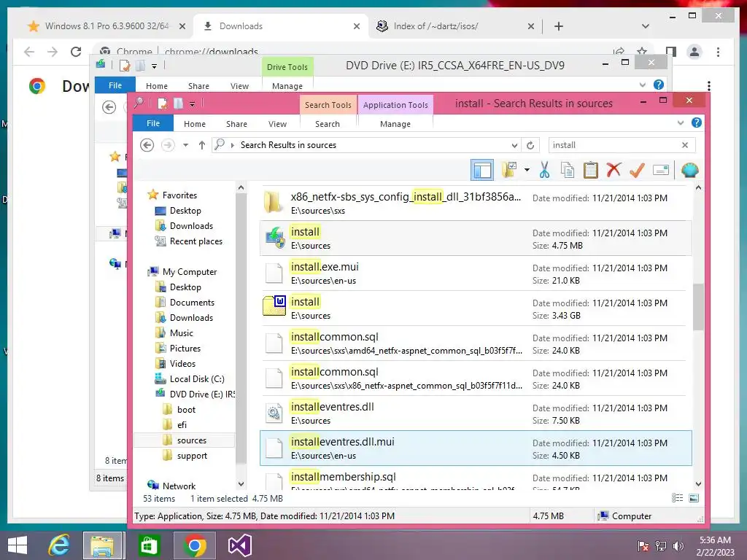The image size is (747, 560).
Task: Toggle the navigation pane toolbar button
Action: click(x=481, y=170)
